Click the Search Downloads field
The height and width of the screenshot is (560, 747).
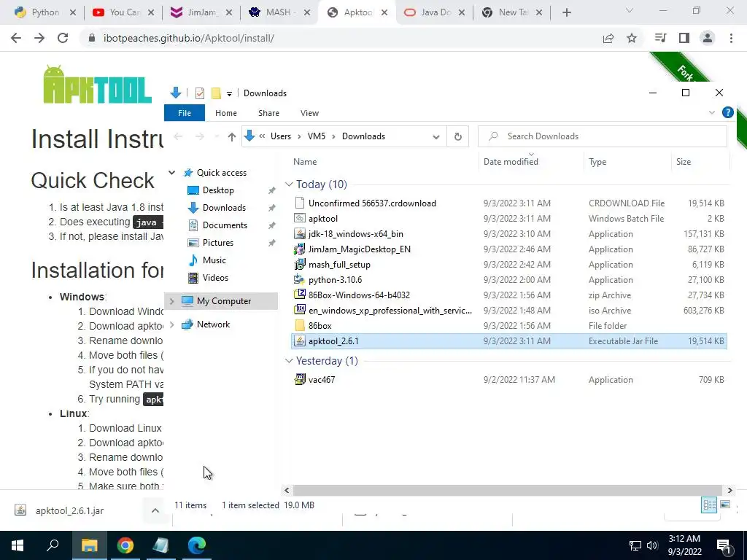pyautogui.click(x=603, y=136)
